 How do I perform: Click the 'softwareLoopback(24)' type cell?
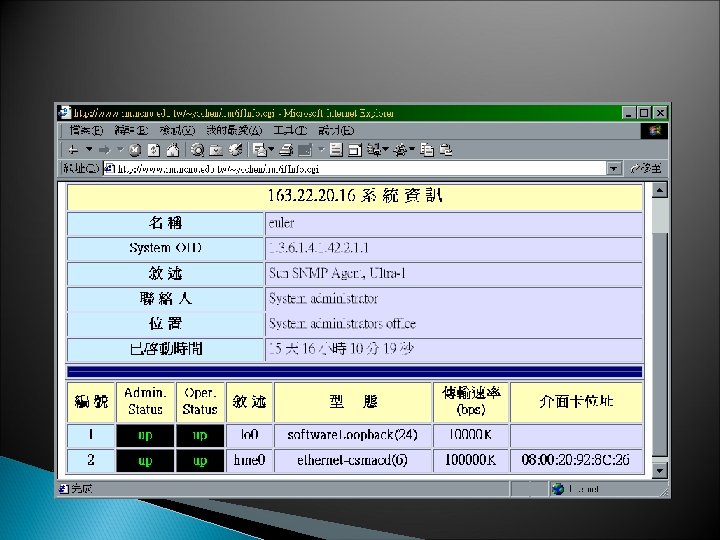click(x=353, y=434)
